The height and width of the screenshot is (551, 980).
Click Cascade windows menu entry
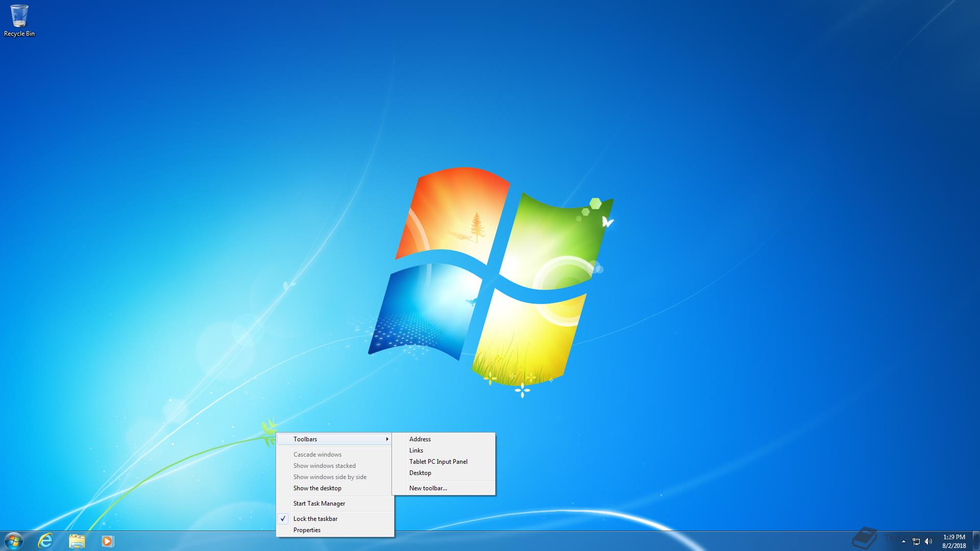(335, 455)
